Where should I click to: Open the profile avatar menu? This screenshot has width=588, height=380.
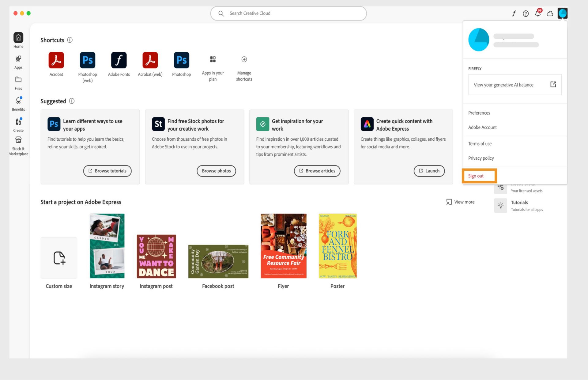click(x=563, y=13)
